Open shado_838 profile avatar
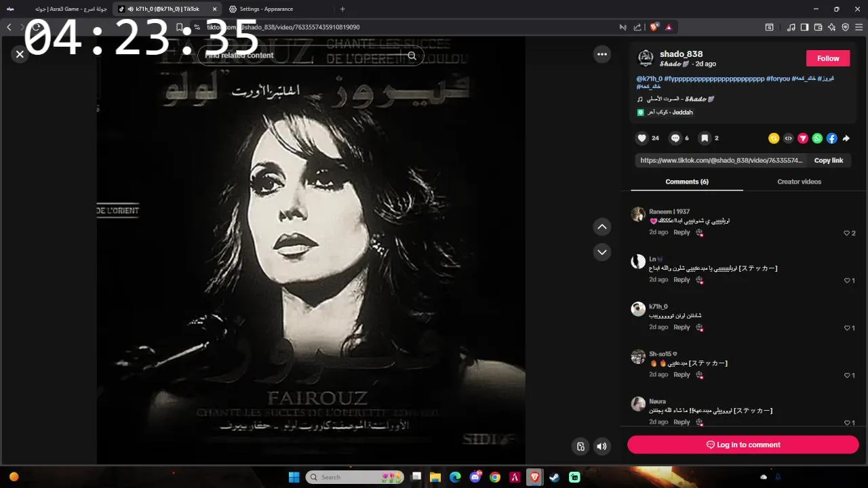 click(646, 58)
